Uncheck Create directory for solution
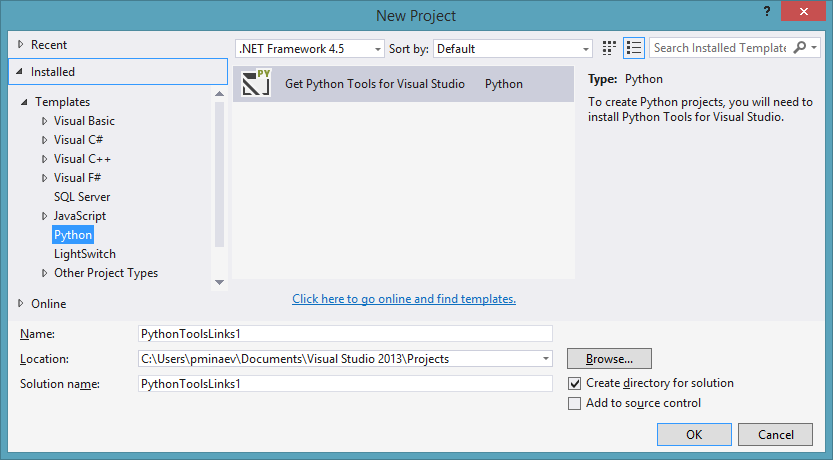 pyautogui.click(x=574, y=383)
